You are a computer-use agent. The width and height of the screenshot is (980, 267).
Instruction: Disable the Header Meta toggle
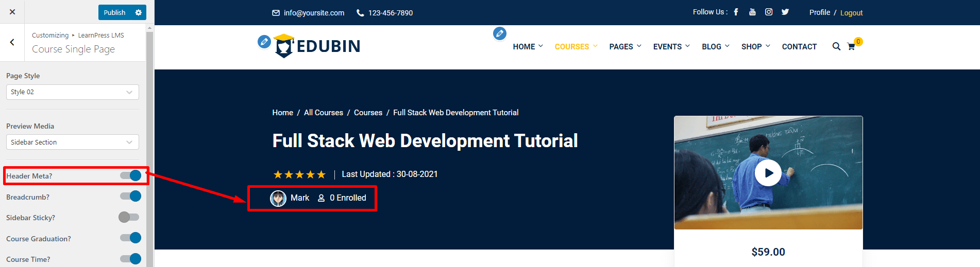(x=130, y=176)
